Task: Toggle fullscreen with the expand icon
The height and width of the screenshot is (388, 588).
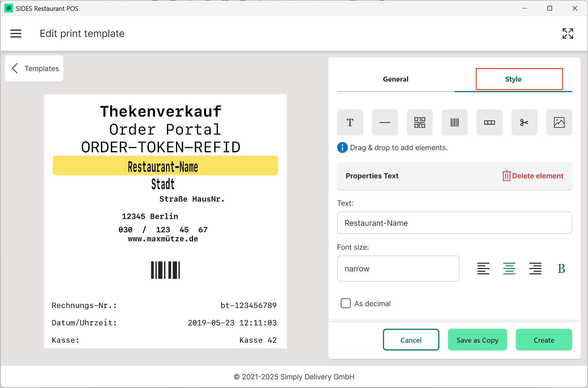Action: 568,33
